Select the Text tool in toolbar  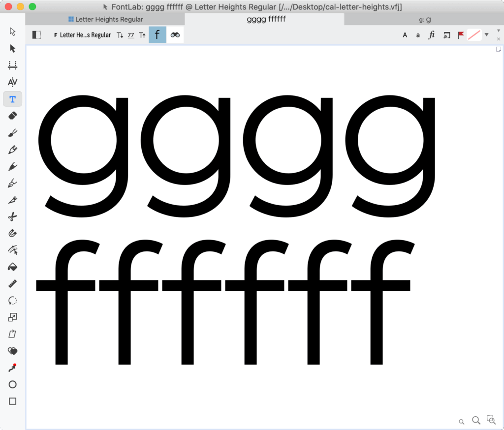[x=13, y=99]
